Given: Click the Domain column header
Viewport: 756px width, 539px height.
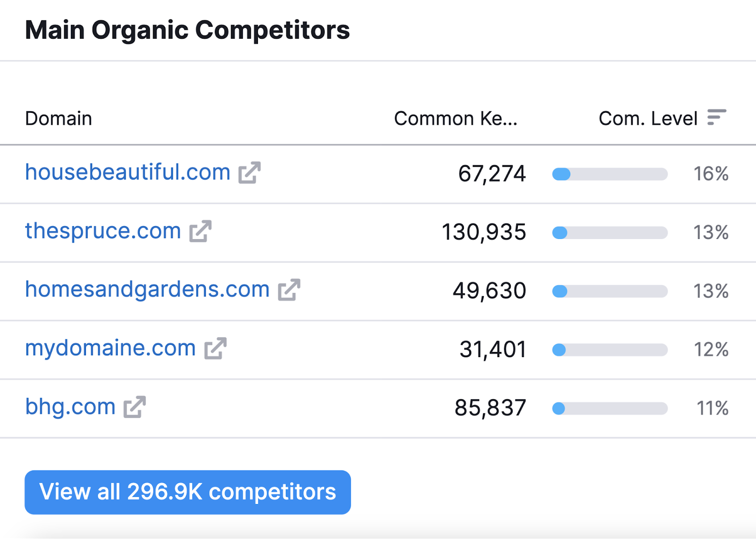Looking at the screenshot, I should (59, 119).
